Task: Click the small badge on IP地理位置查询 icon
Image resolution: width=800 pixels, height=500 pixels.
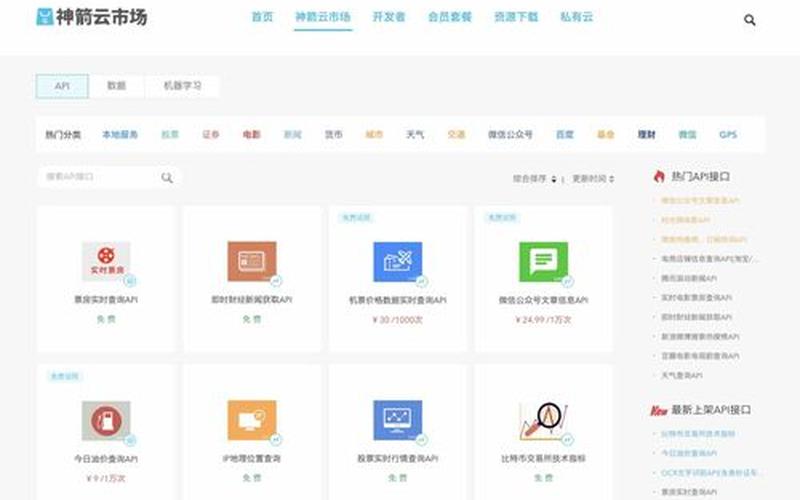Action: [x=276, y=439]
